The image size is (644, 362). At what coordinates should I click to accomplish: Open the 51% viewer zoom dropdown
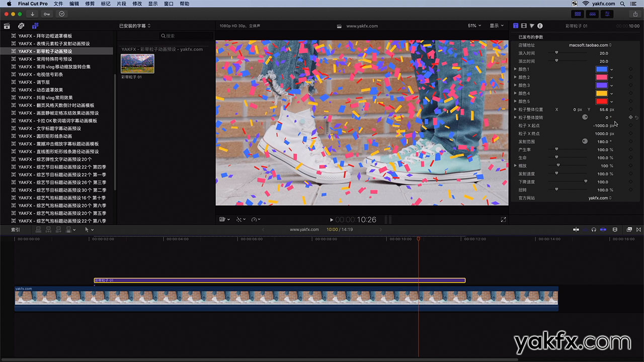click(474, 26)
